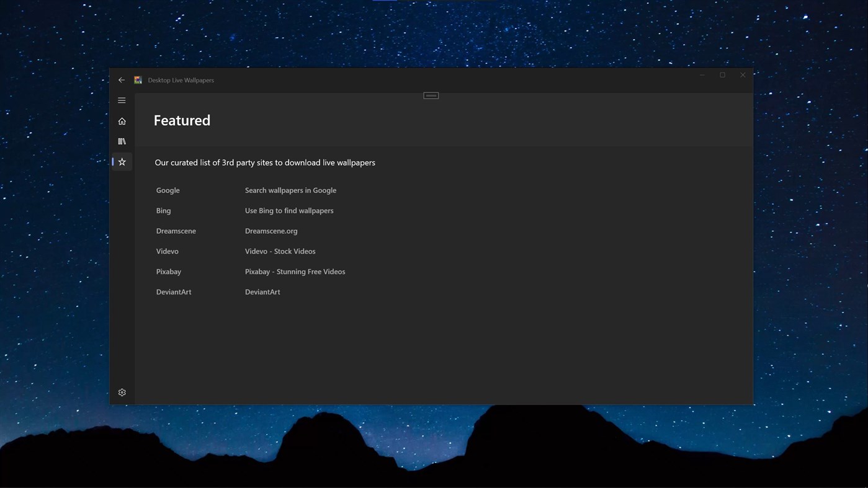The height and width of the screenshot is (488, 868).
Task: Open the Google site entry
Action: [x=168, y=190]
